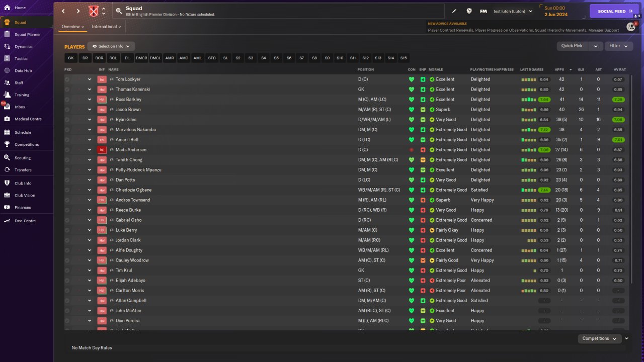
Task: Click Ryan Giles's 7.06 average rating
Action: point(618,120)
